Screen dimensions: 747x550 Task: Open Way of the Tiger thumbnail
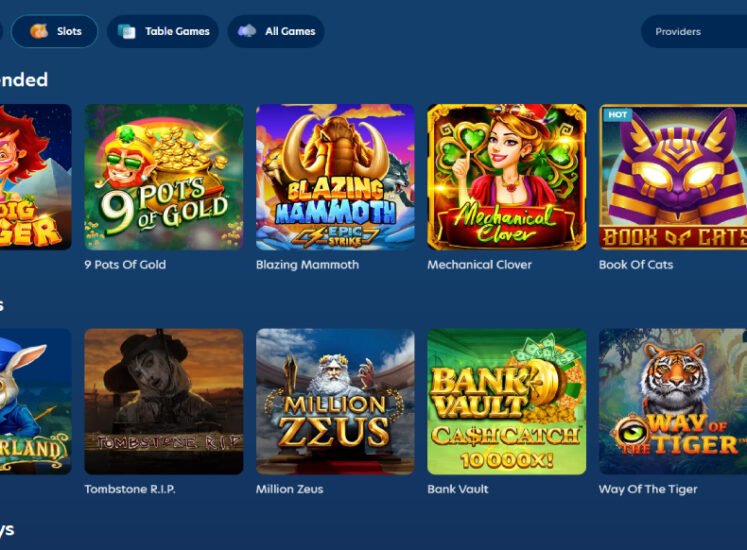[x=673, y=401]
